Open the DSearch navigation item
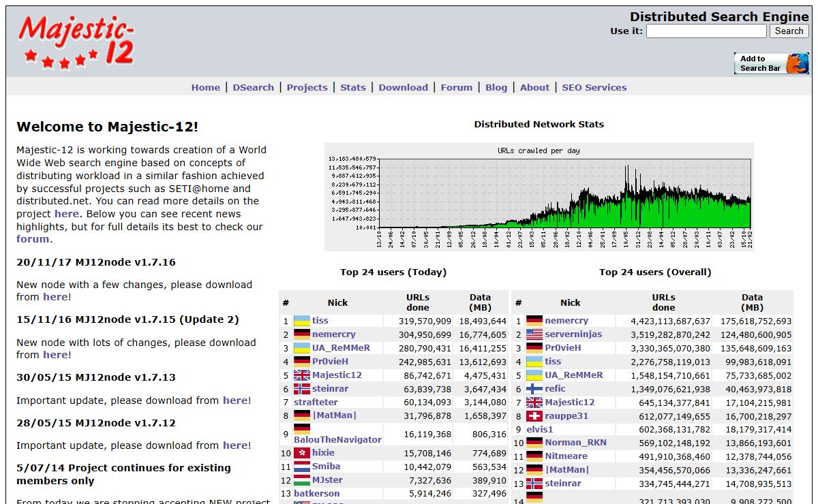 254,87
